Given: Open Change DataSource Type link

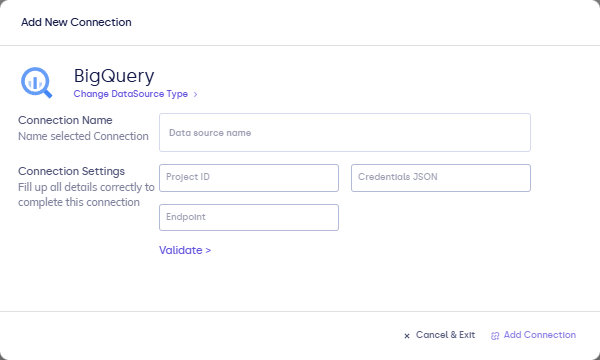Looking at the screenshot, I should pyautogui.click(x=130, y=94).
